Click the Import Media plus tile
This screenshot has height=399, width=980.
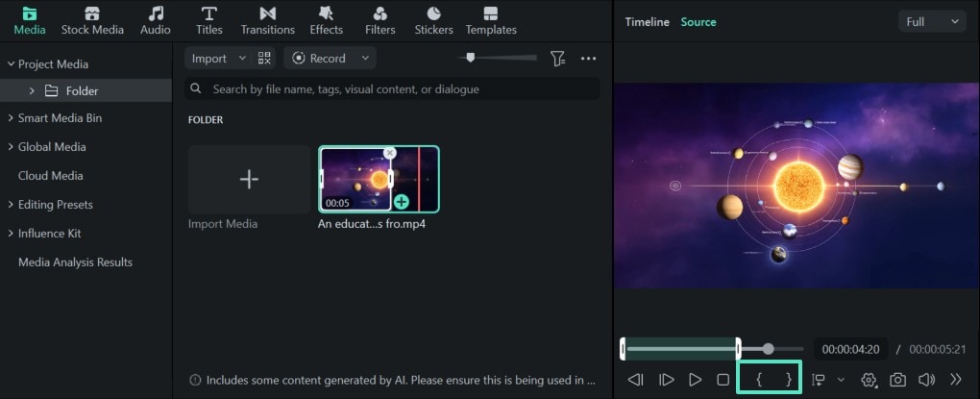tap(249, 180)
